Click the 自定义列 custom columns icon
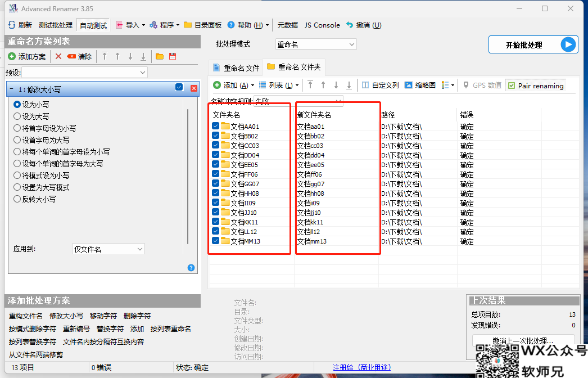Screen dimensions: 588x378 [x=365, y=85]
